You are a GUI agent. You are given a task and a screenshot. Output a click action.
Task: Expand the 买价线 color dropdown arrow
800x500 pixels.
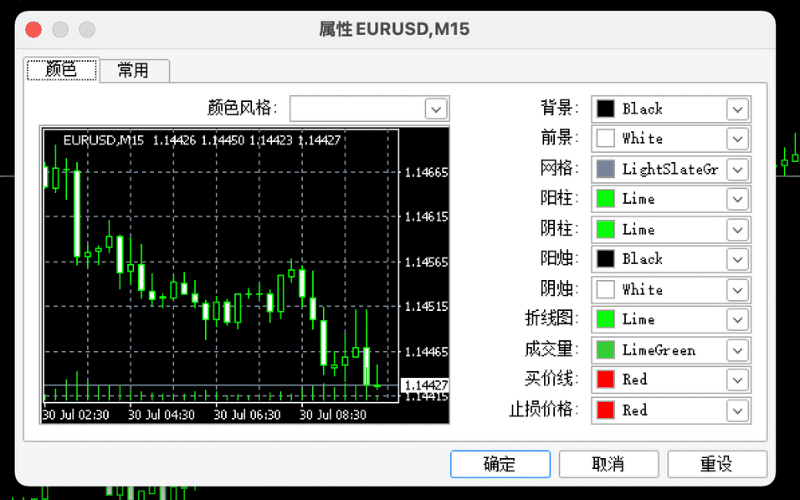tap(737, 380)
